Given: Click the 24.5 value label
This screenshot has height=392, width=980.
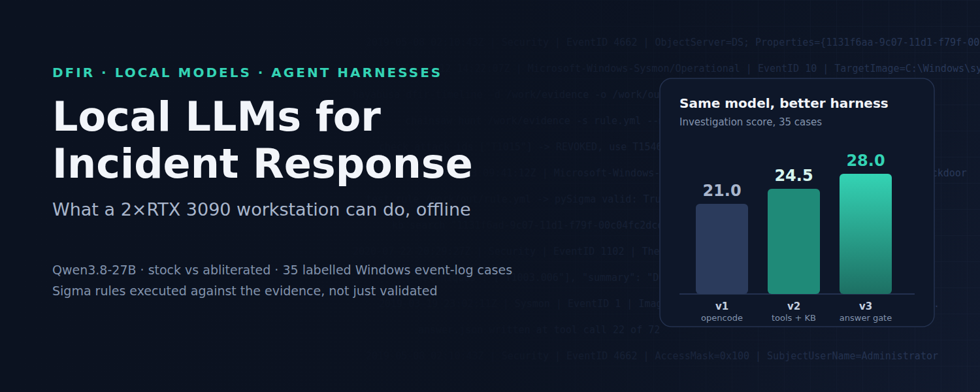Looking at the screenshot, I should (x=794, y=176).
